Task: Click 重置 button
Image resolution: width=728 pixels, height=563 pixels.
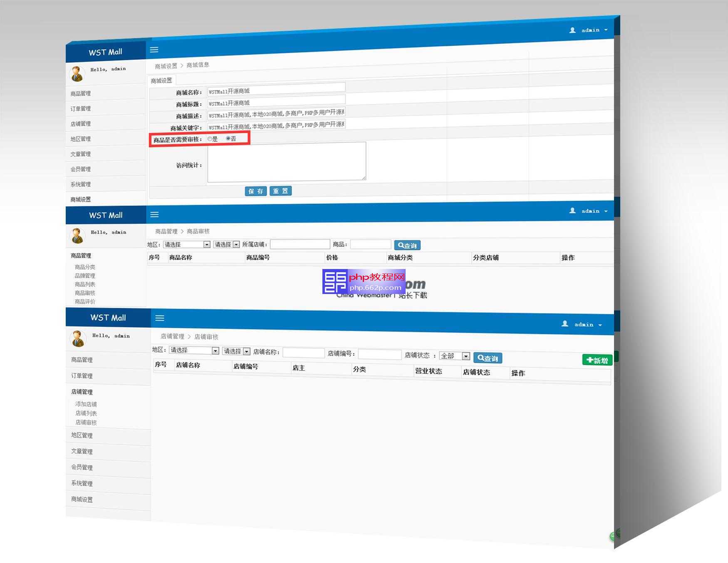Action: pyautogui.click(x=280, y=191)
